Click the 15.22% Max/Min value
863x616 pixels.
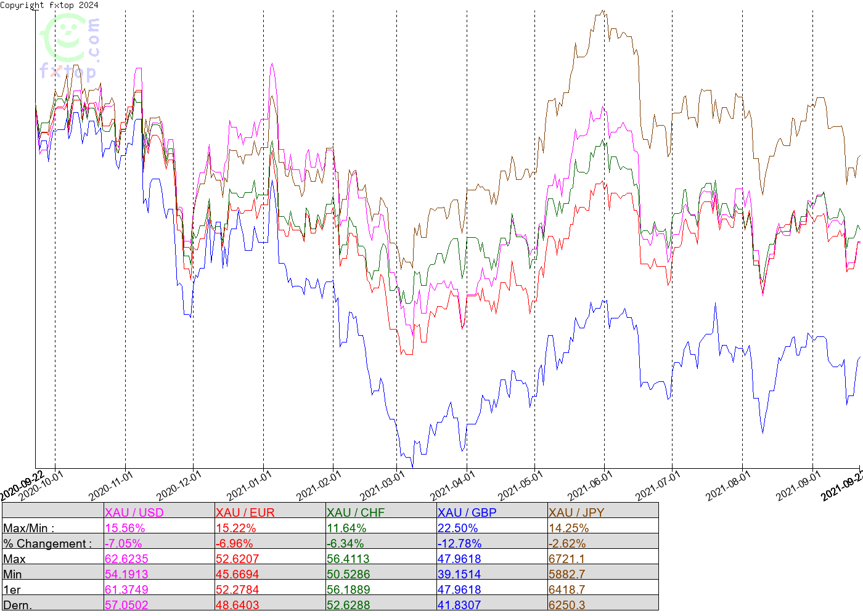(x=236, y=528)
